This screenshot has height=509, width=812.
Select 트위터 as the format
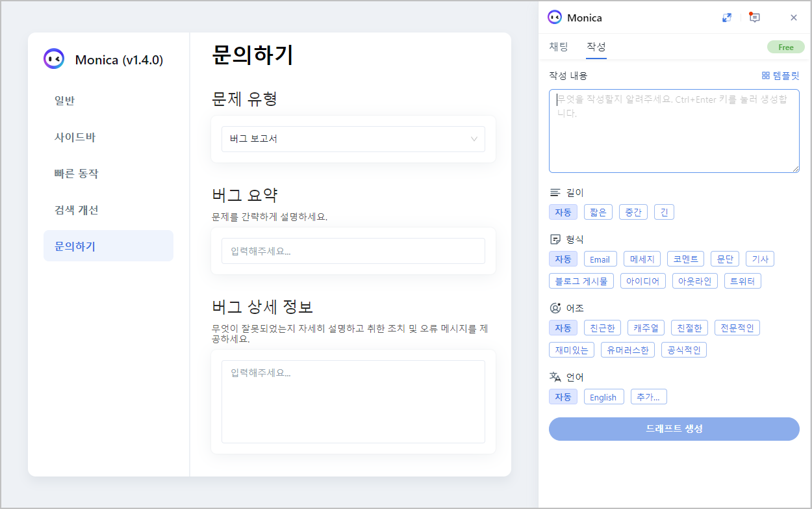click(742, 280)
